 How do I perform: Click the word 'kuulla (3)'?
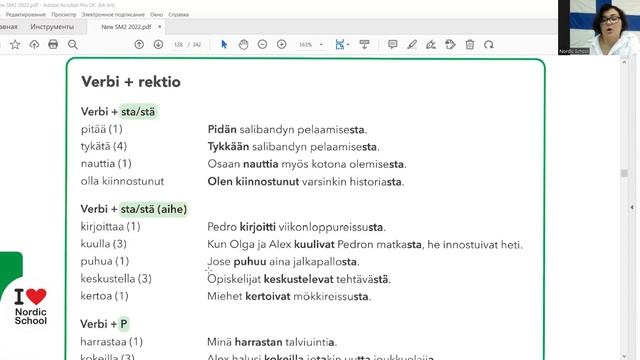click(x=104, y=244)
